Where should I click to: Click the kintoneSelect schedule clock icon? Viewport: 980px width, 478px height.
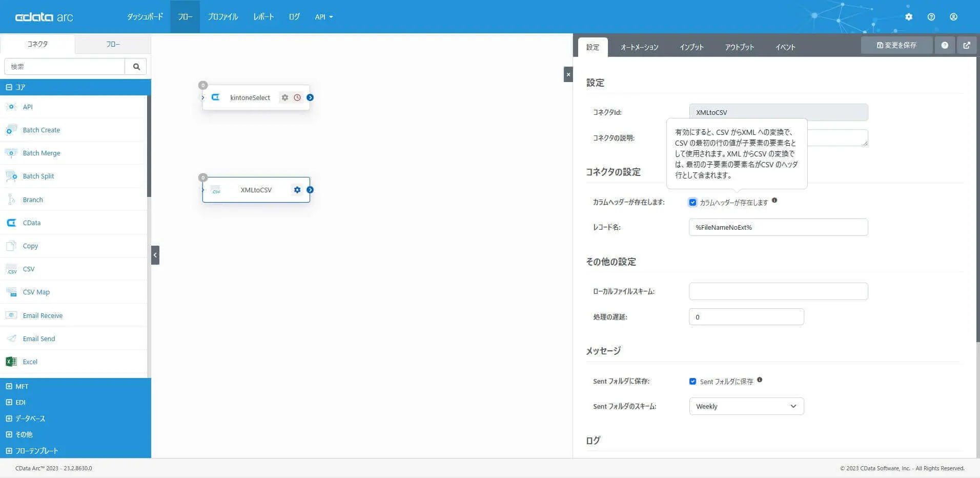coord(297,97)
